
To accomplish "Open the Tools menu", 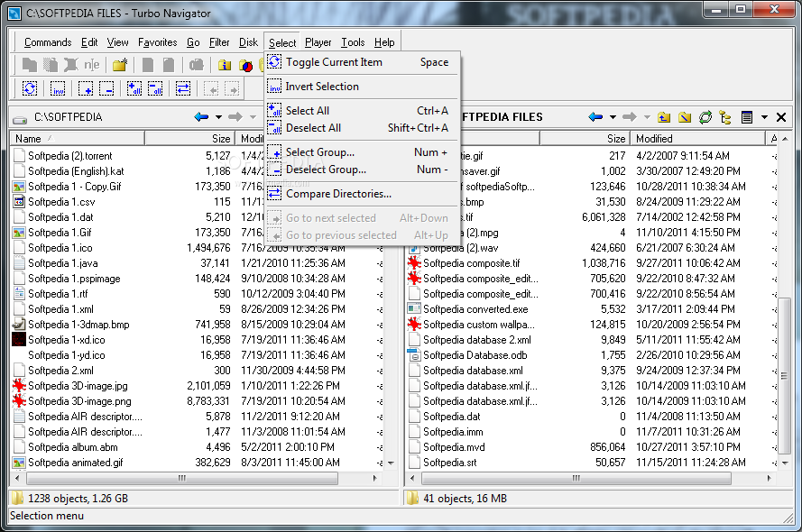I will point(353,42).
